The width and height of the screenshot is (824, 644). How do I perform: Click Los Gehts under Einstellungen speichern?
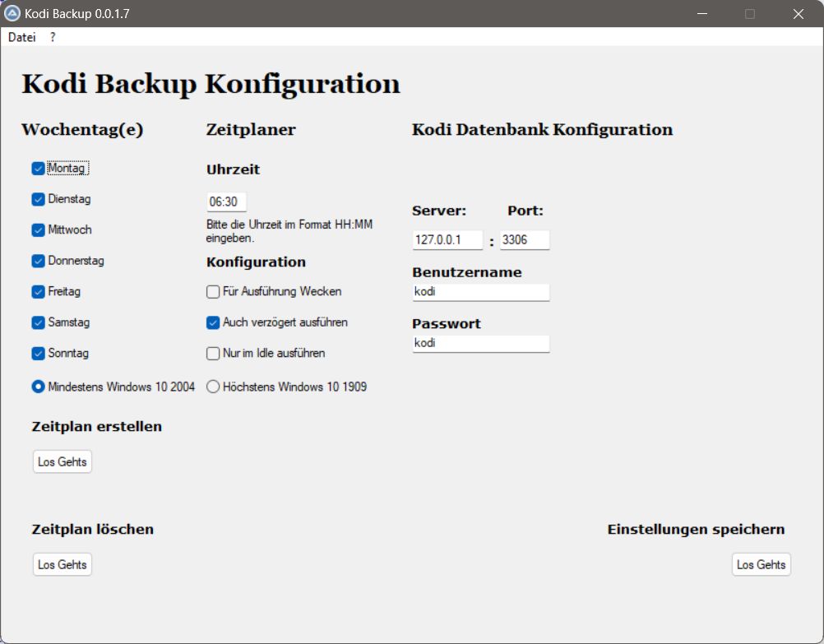point(762,564)
